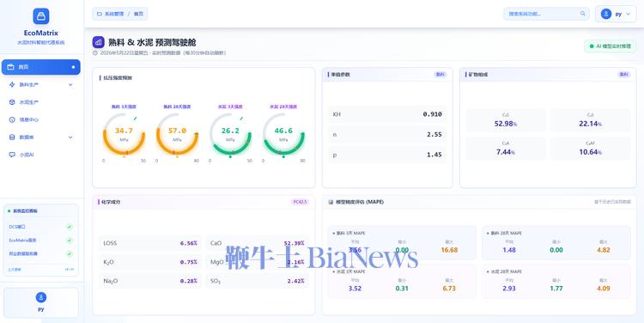Click the 2.93 average MAPE value
Screen dimensions: 644x323
pos(509,289)
